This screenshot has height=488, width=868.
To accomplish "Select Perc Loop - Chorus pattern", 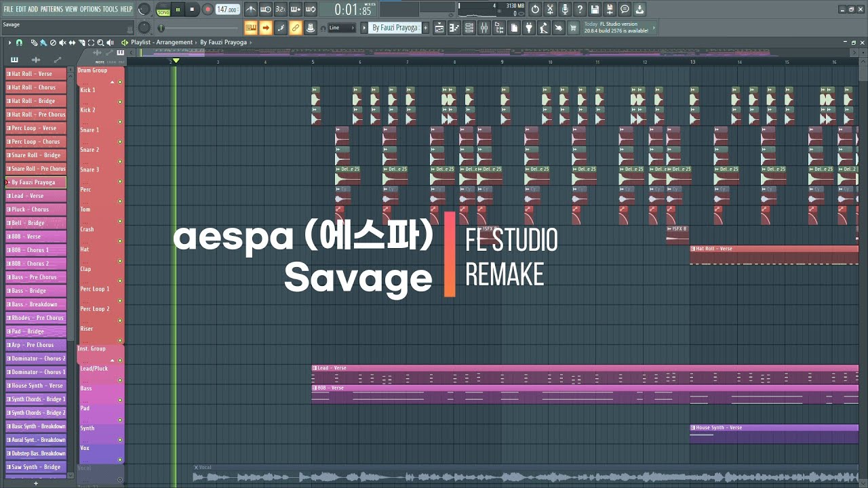I will pyautogui.click(x=36, y=142).
